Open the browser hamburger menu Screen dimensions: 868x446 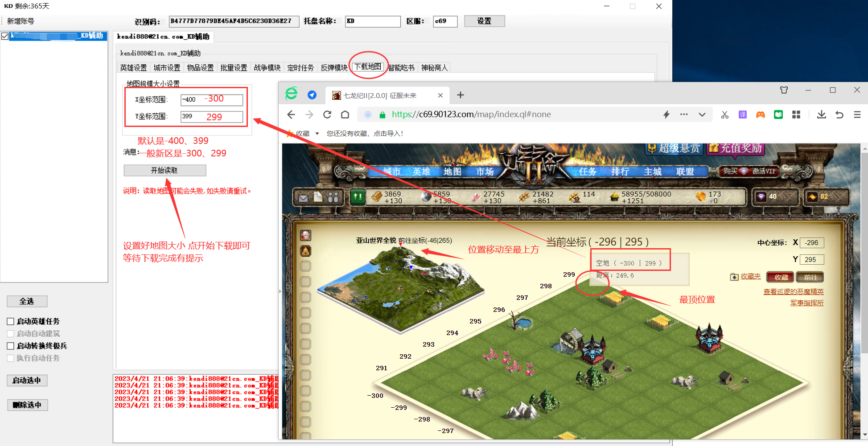click(x=857, y=115)
